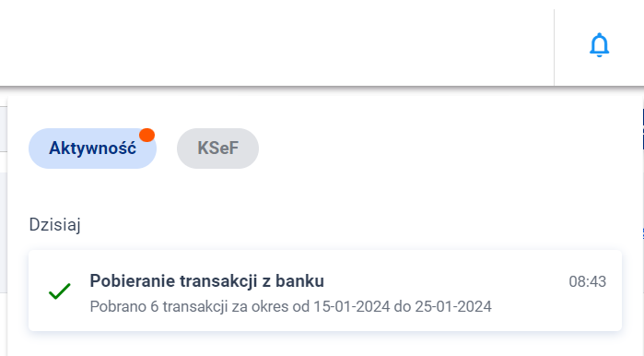Click the 08:43 notification timestamp
This screenshot has height=356, width=644.
(x=587, y=281)
